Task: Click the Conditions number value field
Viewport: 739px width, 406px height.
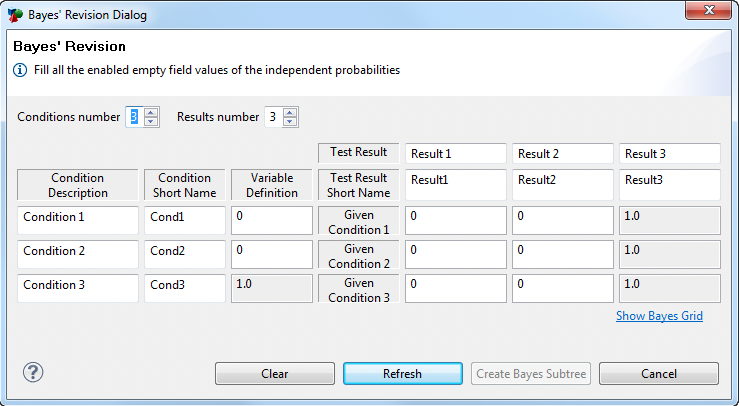Action: (135, 117)
